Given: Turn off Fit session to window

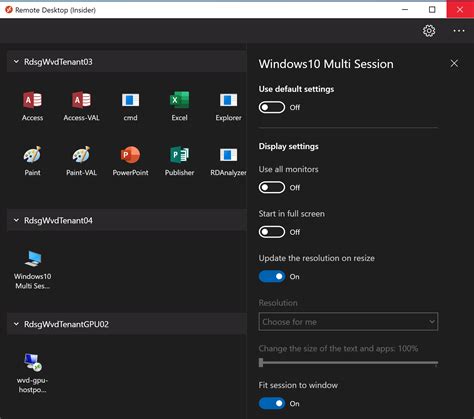Looking at the screenshot, I should [x=272, y=403].
